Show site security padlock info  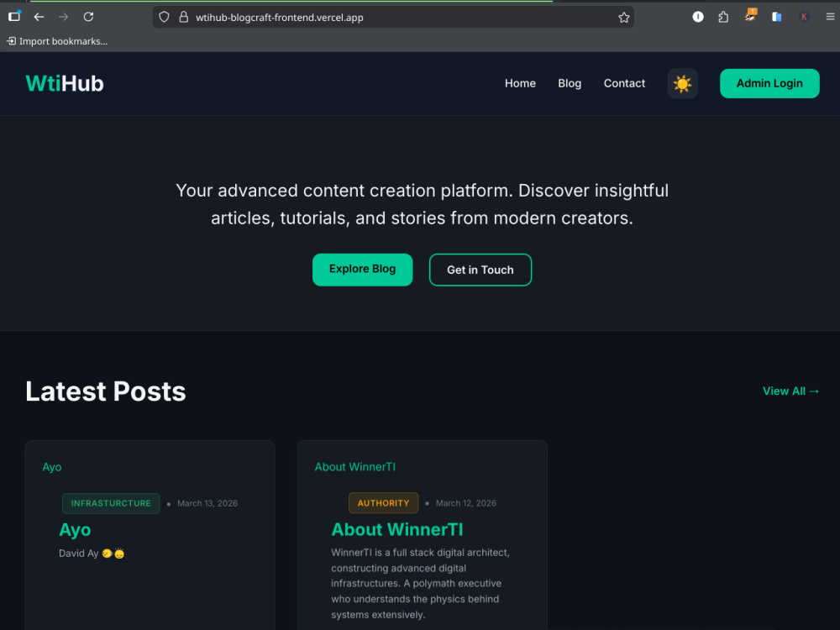(184, 17)
